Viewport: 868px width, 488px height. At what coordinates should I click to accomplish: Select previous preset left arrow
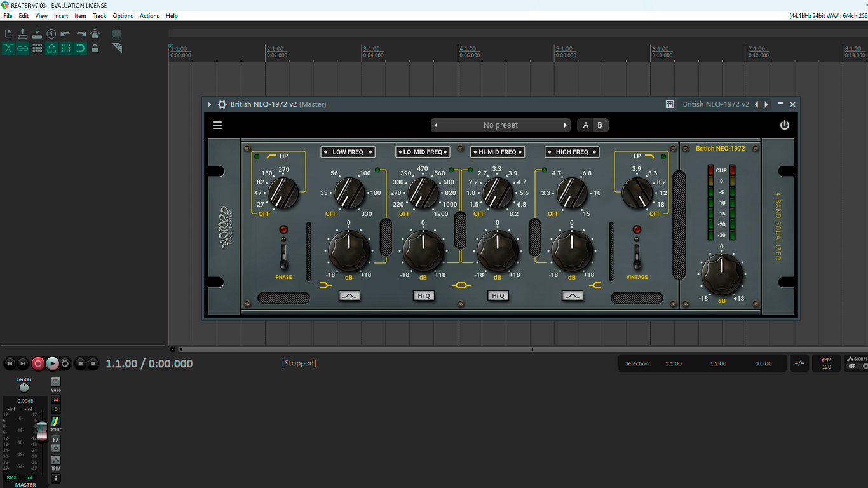pyautogui.click(x=436, y=125)
